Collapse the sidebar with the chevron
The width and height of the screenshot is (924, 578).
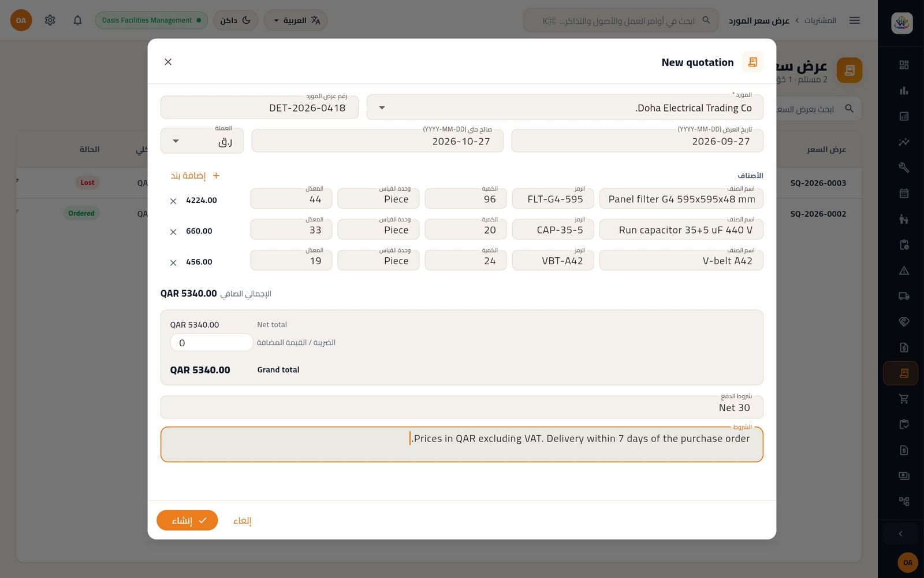tap(900, 533)
